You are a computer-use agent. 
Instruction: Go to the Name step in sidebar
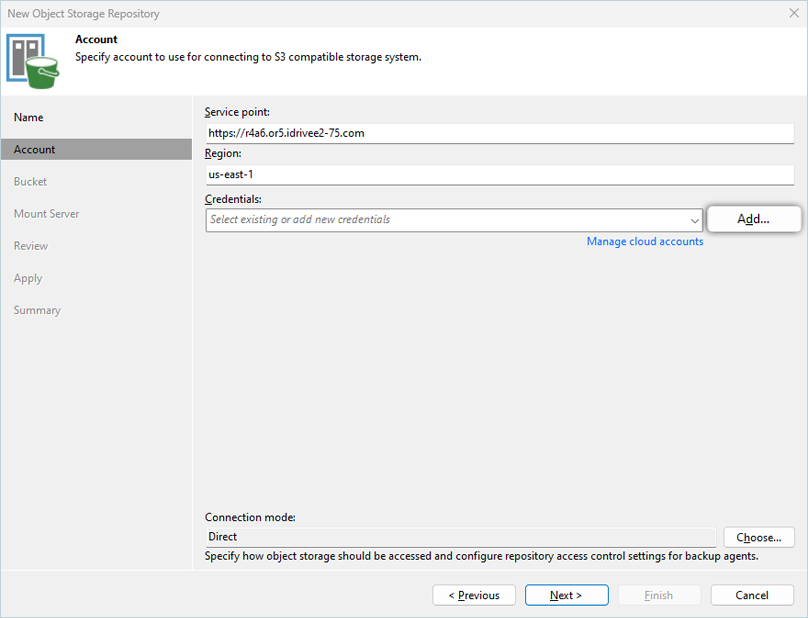29,117
